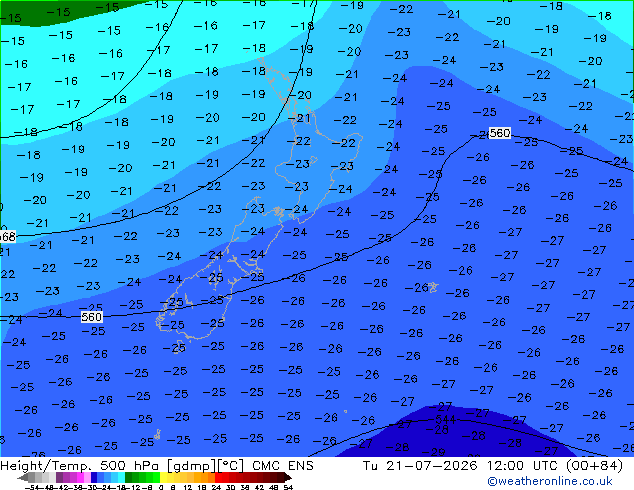Click the '[°C]' unit label in title
This screenshot has width=634, height=490.
coord(231,466)
